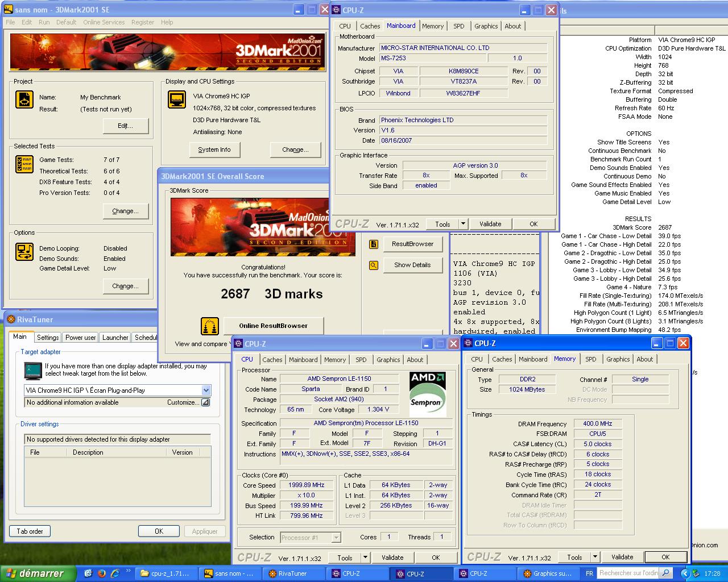Click Validate in the Memory CPU-Z window
The image size is (728, 582).
tap(622, 557)
